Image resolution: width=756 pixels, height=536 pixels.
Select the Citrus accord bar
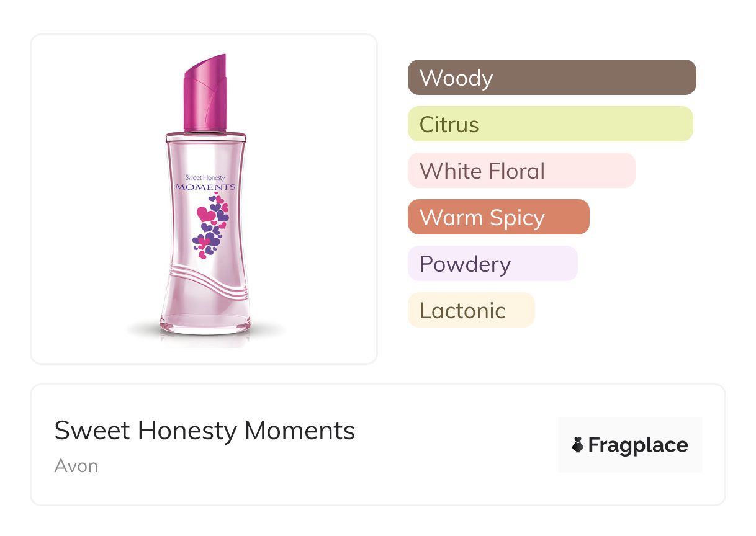549,124
